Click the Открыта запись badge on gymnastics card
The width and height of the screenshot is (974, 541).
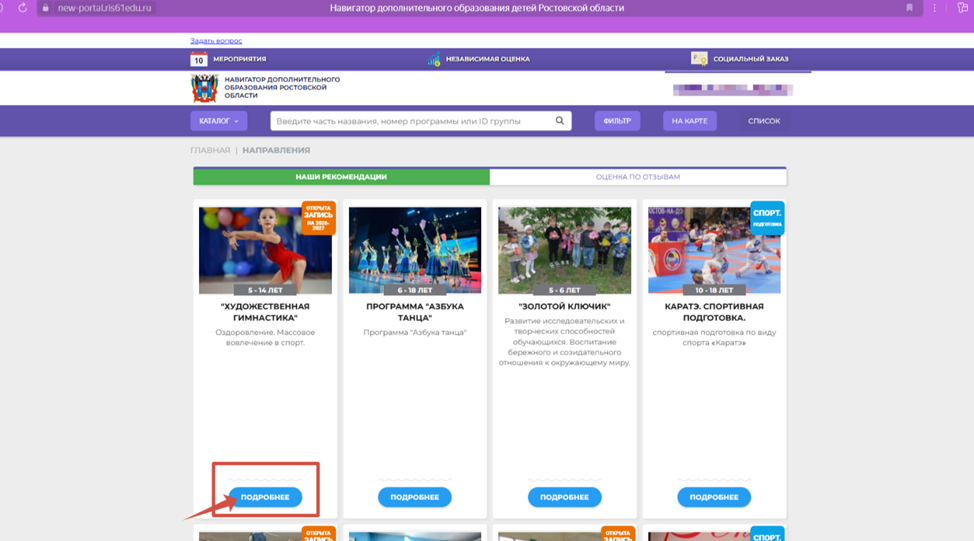pyautogui.click(x=318, y=218)
